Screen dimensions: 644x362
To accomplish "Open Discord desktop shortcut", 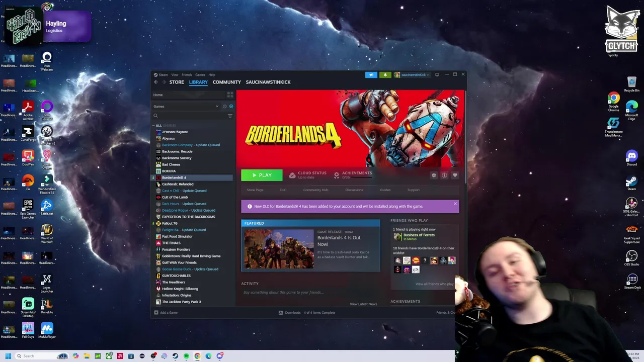I will pos(632,158).
